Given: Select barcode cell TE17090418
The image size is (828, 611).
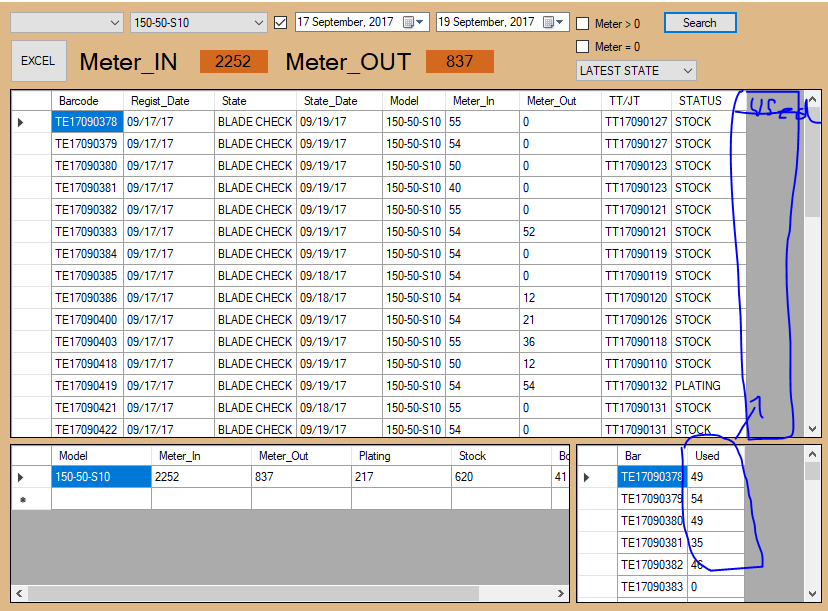Looking at the screenshot, I should click(x=88, y=364).
